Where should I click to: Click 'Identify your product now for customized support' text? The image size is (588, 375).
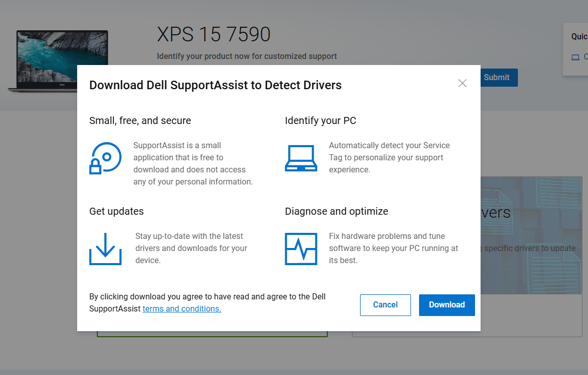coord(247,56)
